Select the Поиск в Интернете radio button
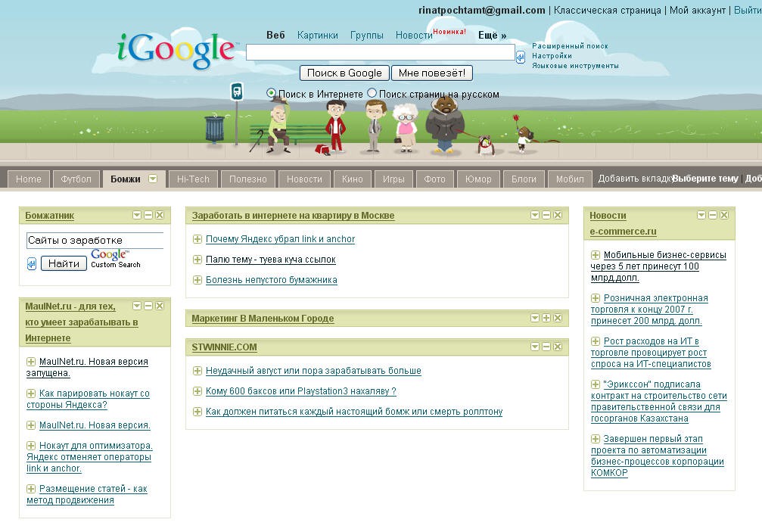Viewport: 762px width, 532px height. point(271,93)
